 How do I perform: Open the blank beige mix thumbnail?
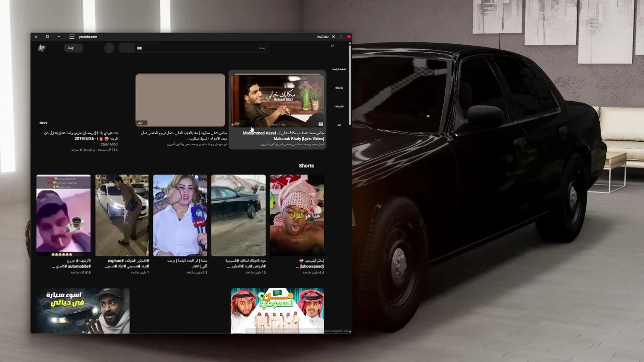[180, 100]
